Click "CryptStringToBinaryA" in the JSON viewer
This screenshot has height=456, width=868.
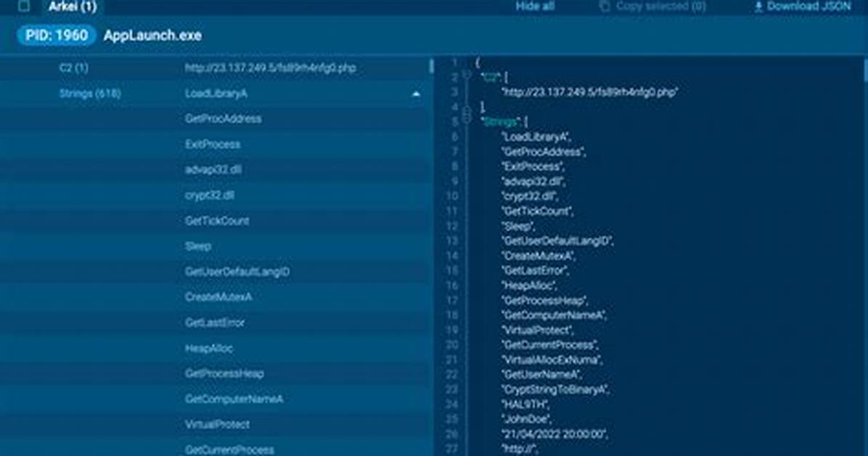554,389
